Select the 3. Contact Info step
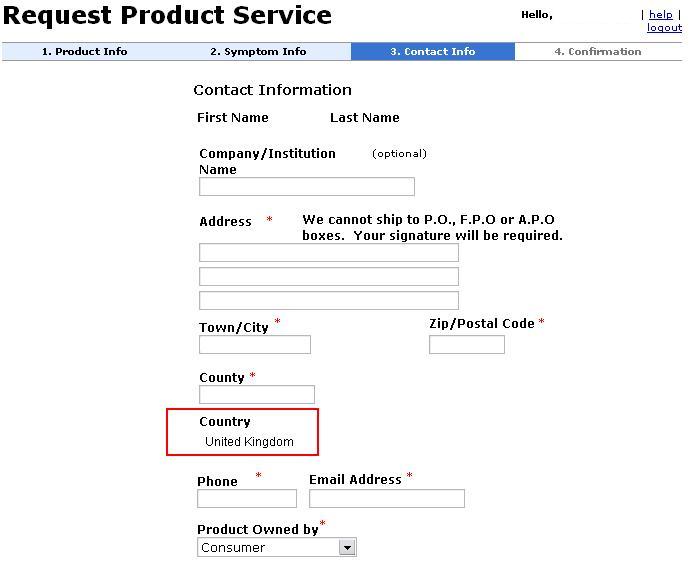 click(x=433, y=51)
